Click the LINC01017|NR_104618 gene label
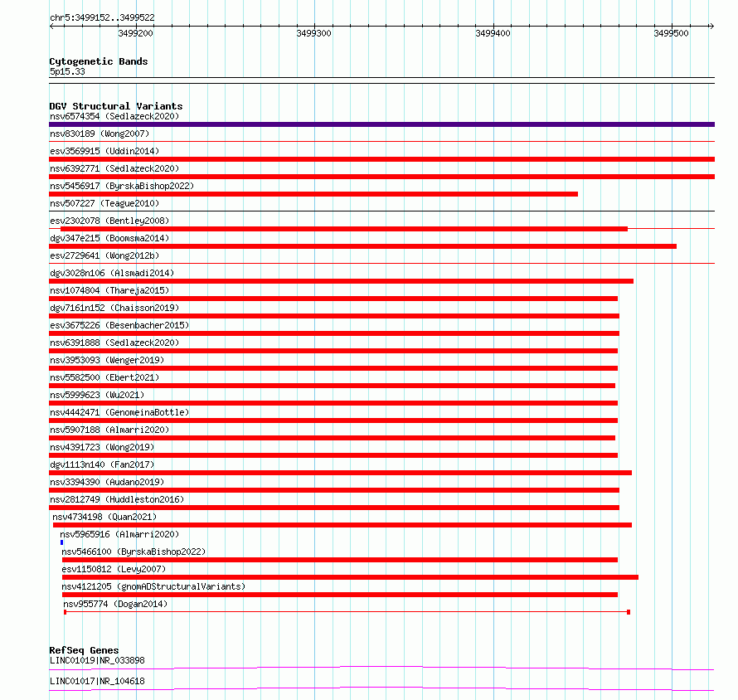This screenshot has height=700, width=738. click(x=97, y=681)
